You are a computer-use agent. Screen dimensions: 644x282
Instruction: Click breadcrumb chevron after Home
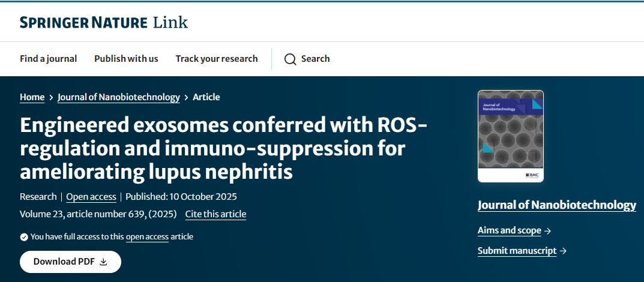[x=51, y=97]
